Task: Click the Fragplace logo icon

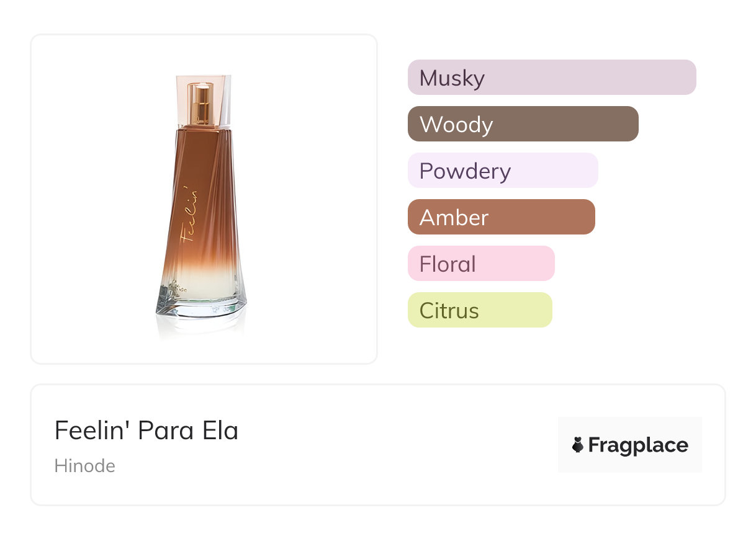Action: point(578,445)
